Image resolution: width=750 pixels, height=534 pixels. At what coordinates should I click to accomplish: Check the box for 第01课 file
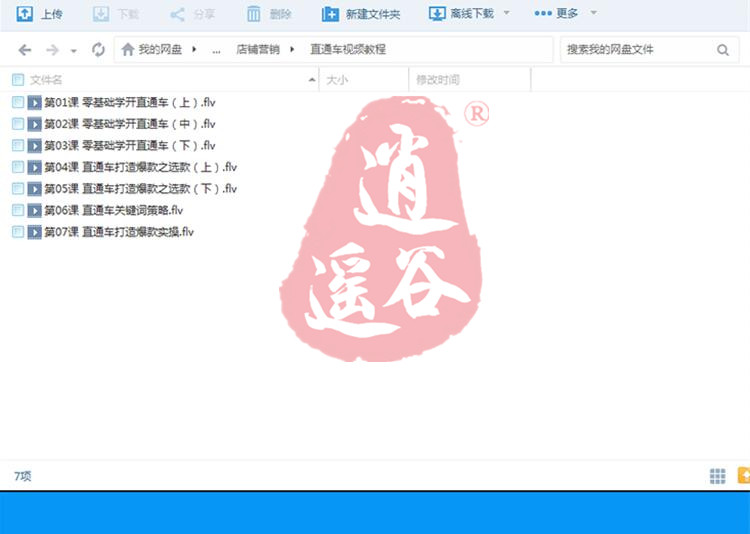tap(18, 102)
